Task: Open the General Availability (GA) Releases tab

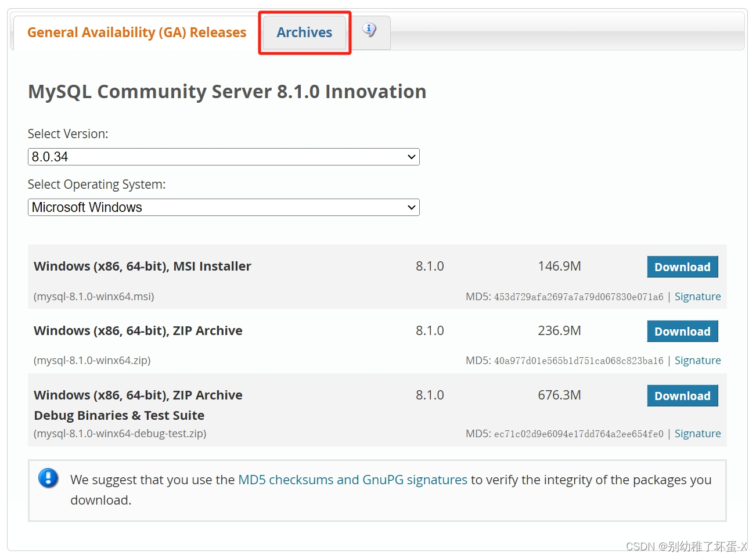Action: [x=136, y=33]
